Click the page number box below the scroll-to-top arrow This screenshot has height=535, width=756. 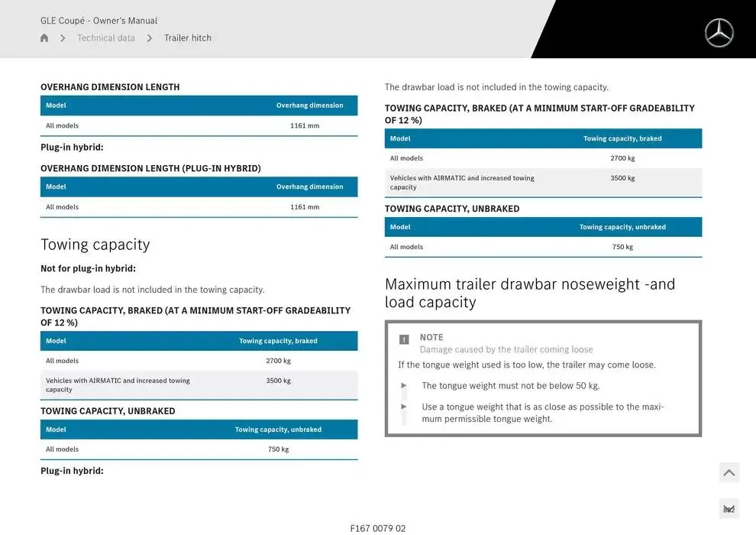pyautogui.click(x=729, y=509)
